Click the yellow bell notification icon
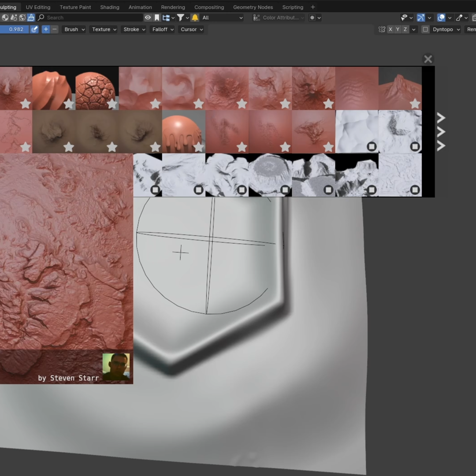476x476 pixels. (x=195, y=17)
